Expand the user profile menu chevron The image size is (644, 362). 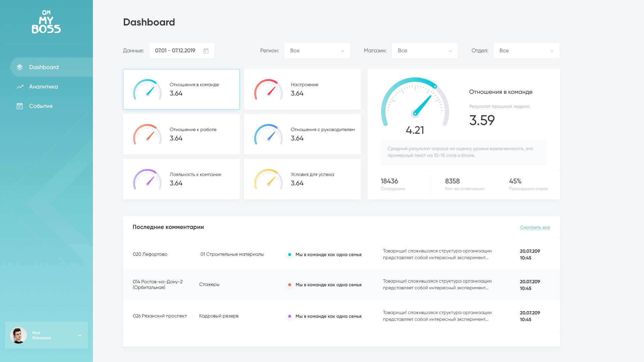point(79,335)
